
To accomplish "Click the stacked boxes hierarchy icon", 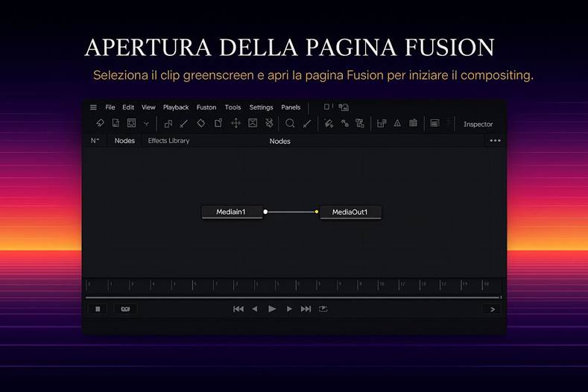I will (x=360, y=123).
